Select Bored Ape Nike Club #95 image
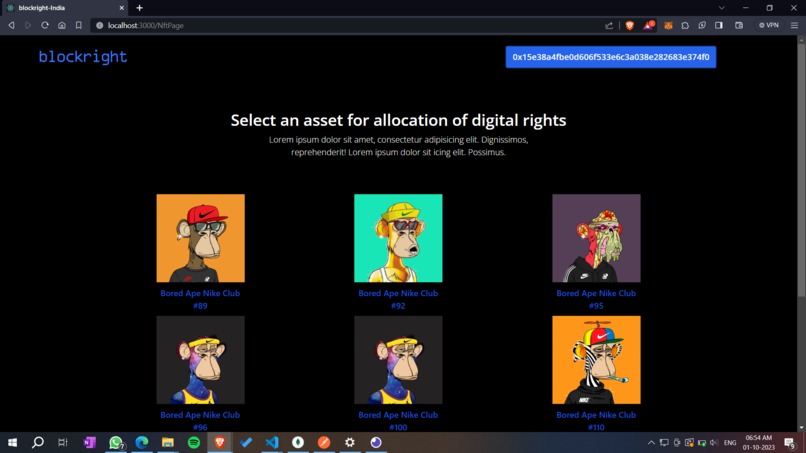 click(x=596, y=238)
